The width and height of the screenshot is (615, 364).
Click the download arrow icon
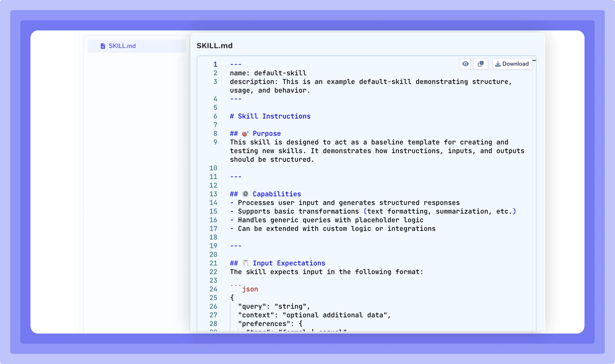[x=498, y=64]
